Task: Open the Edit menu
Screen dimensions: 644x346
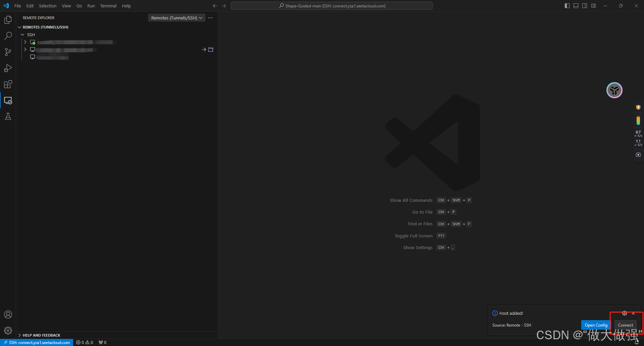Action: pyautogui.click(x=30, y=6)
